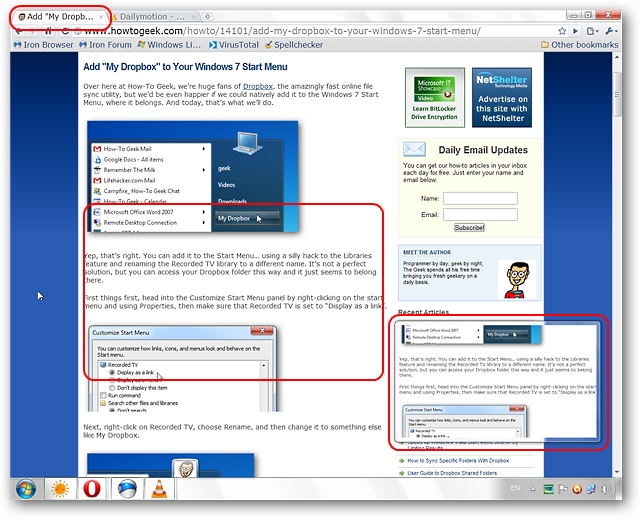The height and width of the screenshot is (518, 640).
Task: Launch the sun icon app on the taskbar
Action: pyautogui.click(x=60, y=488)
